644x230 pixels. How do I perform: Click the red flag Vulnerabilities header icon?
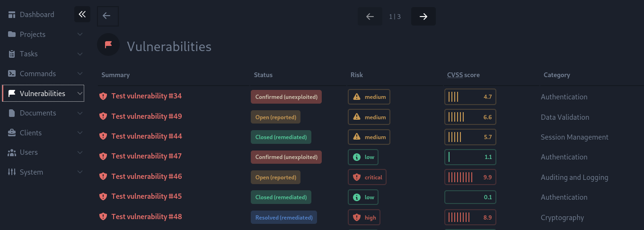point(108,44)
